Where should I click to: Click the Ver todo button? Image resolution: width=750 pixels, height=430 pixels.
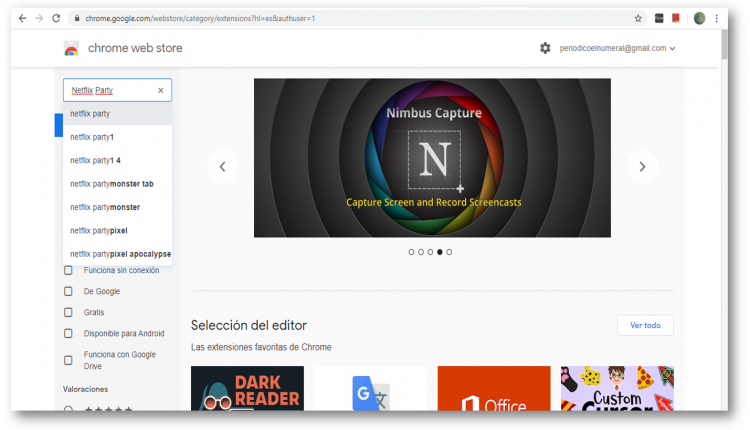pyautogui.click(x=645, y=325)
